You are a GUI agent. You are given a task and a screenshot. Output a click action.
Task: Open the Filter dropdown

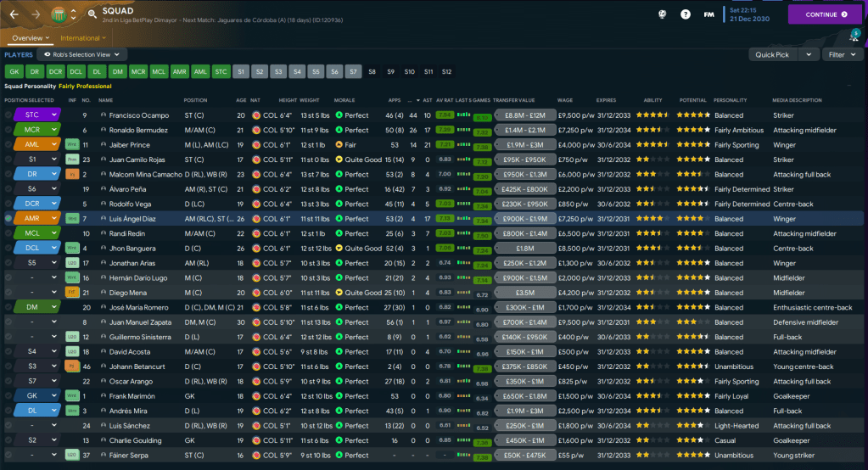pos(843,54)
